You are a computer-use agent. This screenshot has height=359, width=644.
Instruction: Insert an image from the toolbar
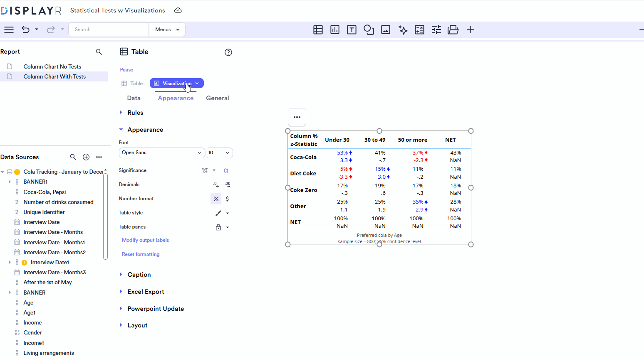point(386,30)
